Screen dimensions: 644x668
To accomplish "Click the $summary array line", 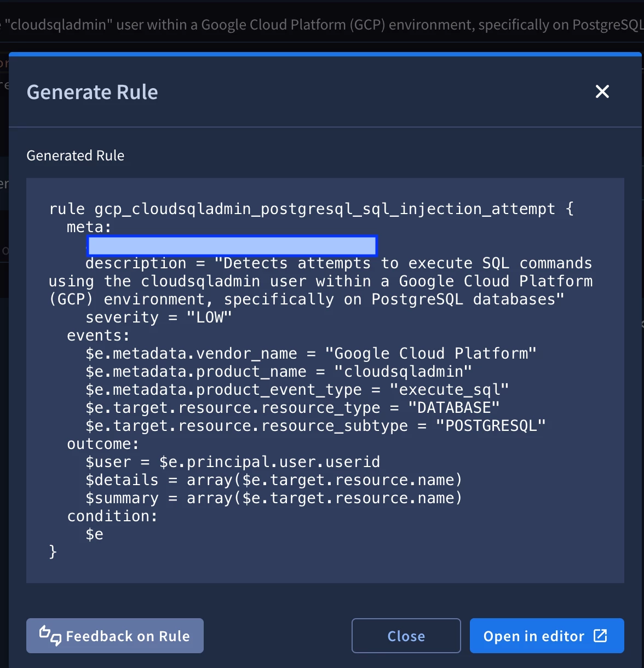I will (274, 498).
